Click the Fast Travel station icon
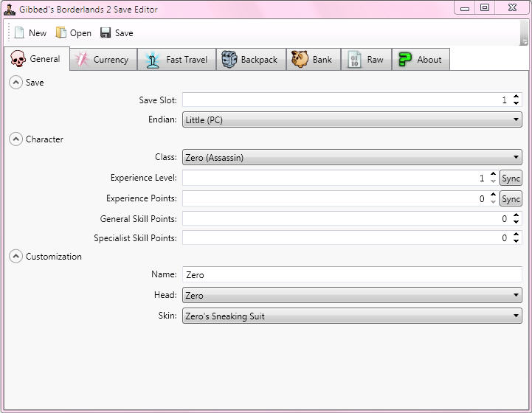Viewport: 532px width, 413px height. tap(153, 60)
